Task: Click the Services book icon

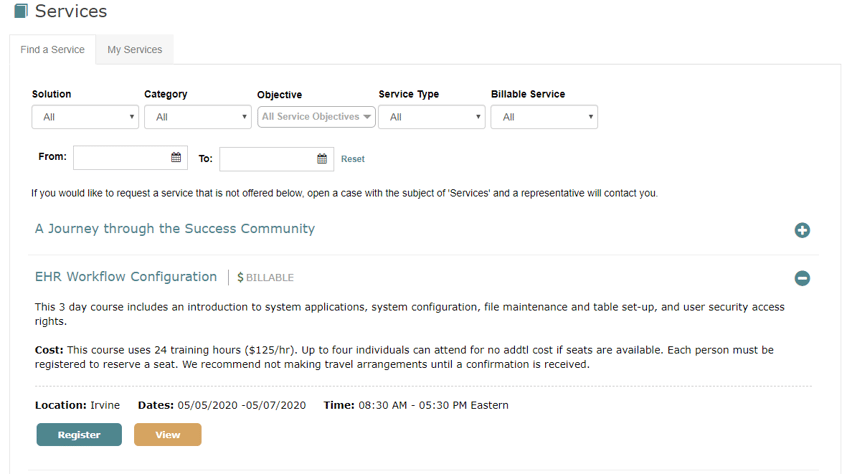Action: click(21, 11)
